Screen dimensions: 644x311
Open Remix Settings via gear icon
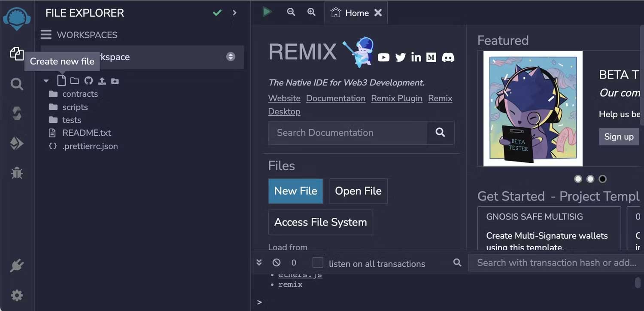pos(17,296)
